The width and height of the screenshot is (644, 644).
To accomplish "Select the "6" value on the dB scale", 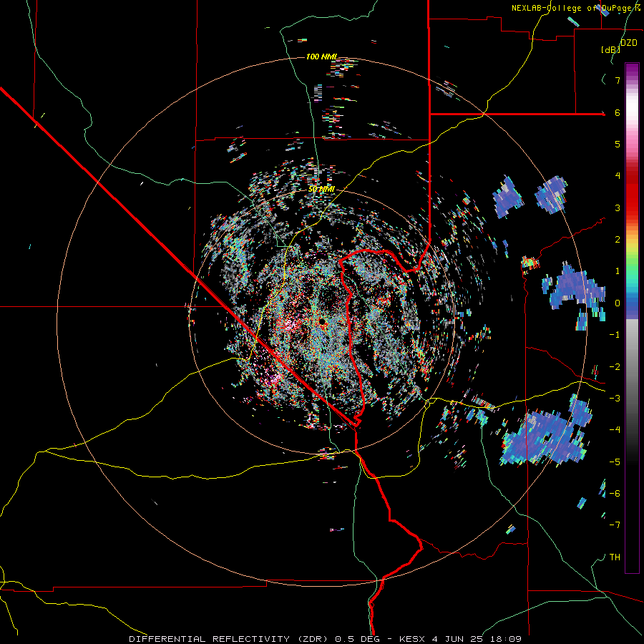I will pos(618,112).
